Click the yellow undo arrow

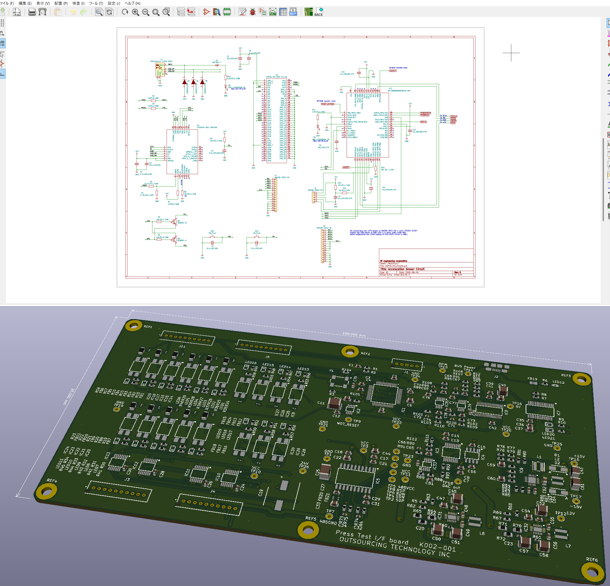[x=73, y=12]
